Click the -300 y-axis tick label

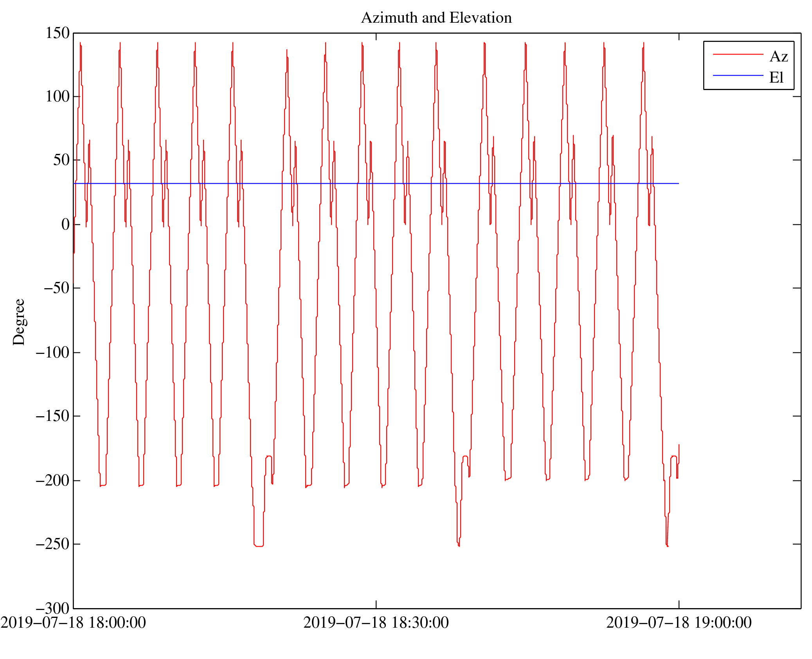coord(52,608)
